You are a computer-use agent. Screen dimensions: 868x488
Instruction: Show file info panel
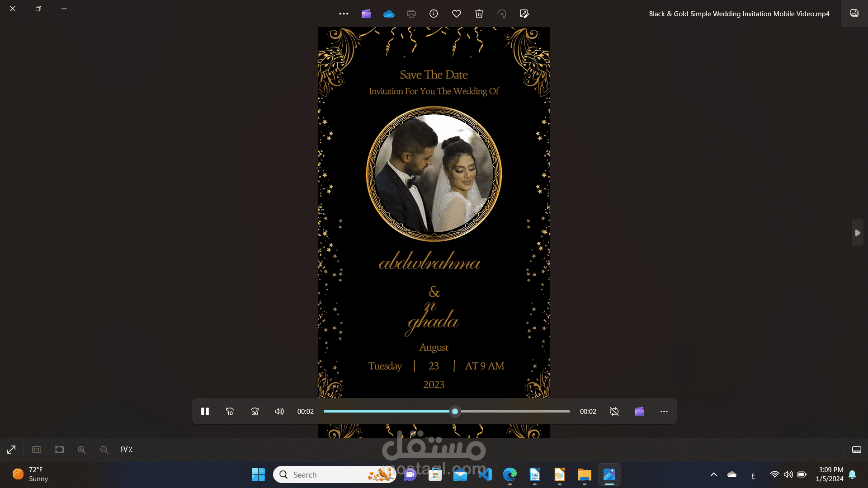tap(434, 14)
